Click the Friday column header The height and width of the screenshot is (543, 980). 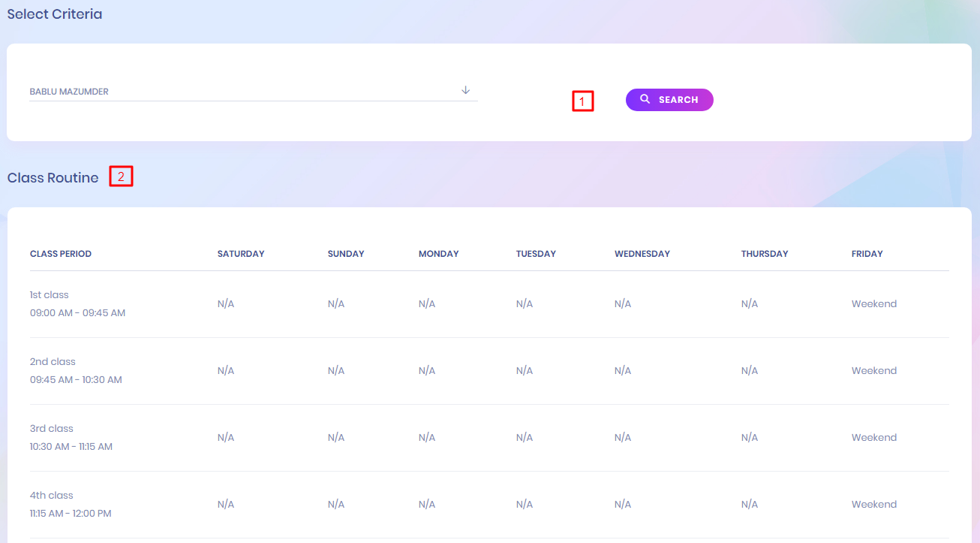click(x=867, y=254)
